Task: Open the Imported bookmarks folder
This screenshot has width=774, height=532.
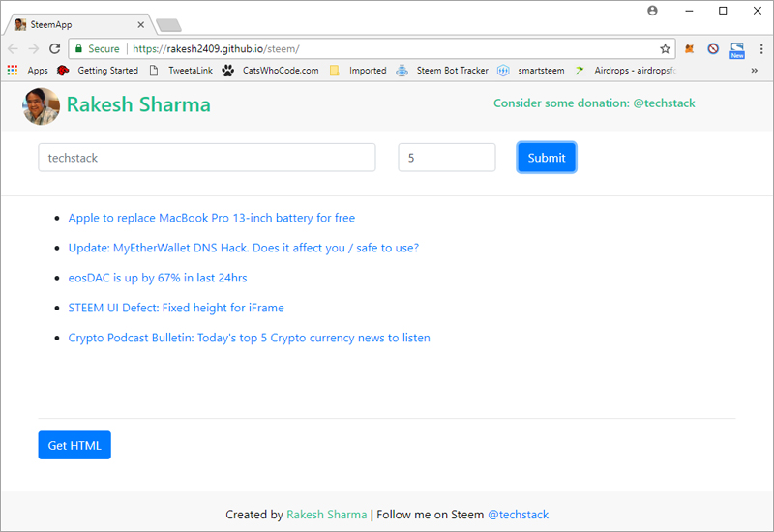Action: (x=358, y=70)
